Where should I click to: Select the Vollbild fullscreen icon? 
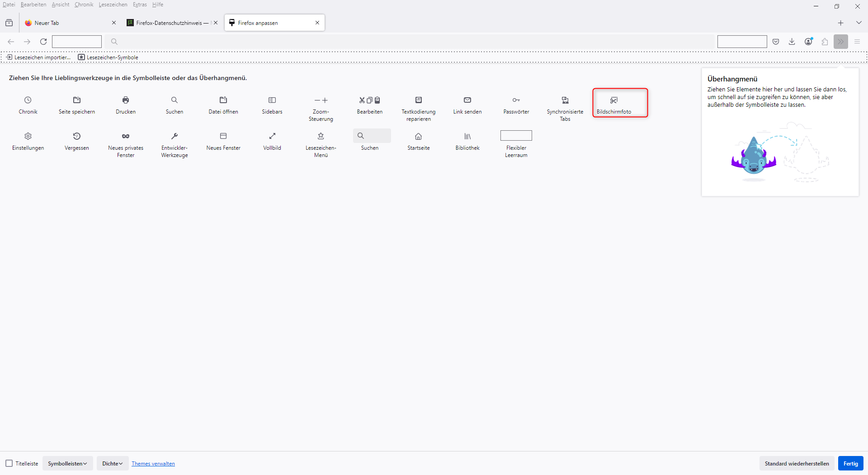click(x=272, y=136)
